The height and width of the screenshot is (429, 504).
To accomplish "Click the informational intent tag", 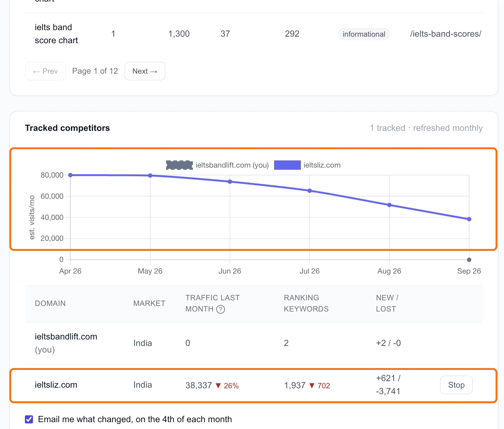I will 364,34.
